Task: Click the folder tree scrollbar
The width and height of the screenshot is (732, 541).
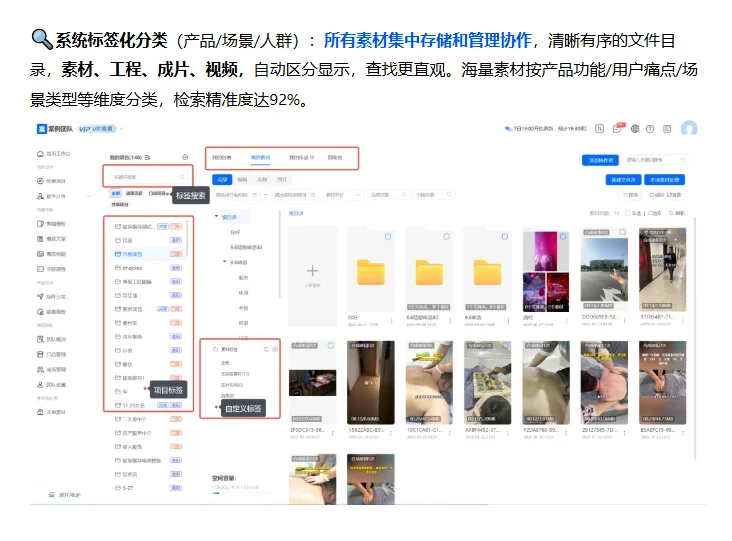Action: click(x=280, y=253)
